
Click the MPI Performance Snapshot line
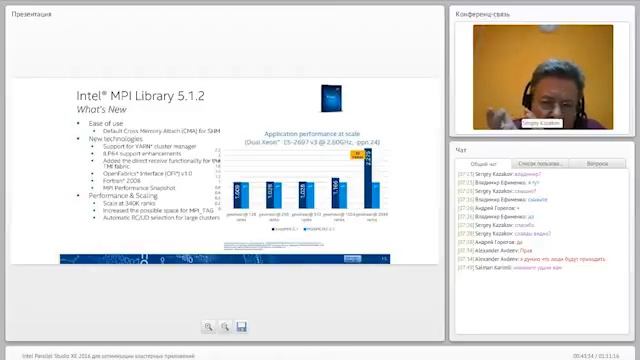[x=139, y=188]
